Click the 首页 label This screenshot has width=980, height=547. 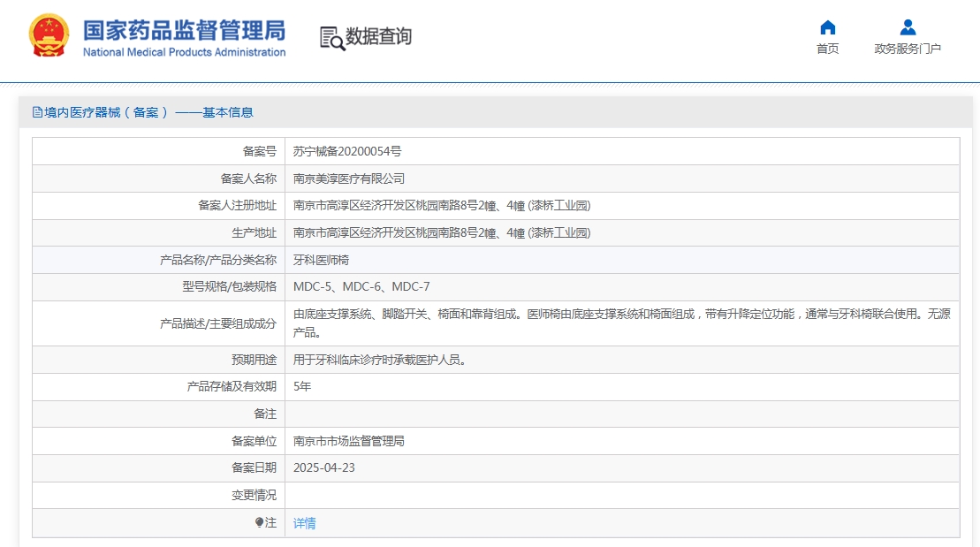tap(827, 49)
